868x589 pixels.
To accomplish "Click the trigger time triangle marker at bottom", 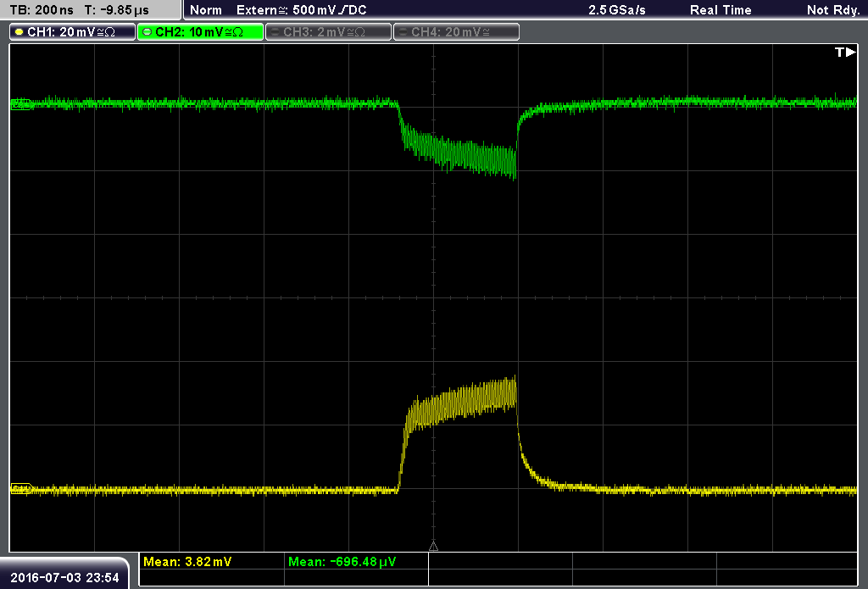I will [x=433, y=547].
